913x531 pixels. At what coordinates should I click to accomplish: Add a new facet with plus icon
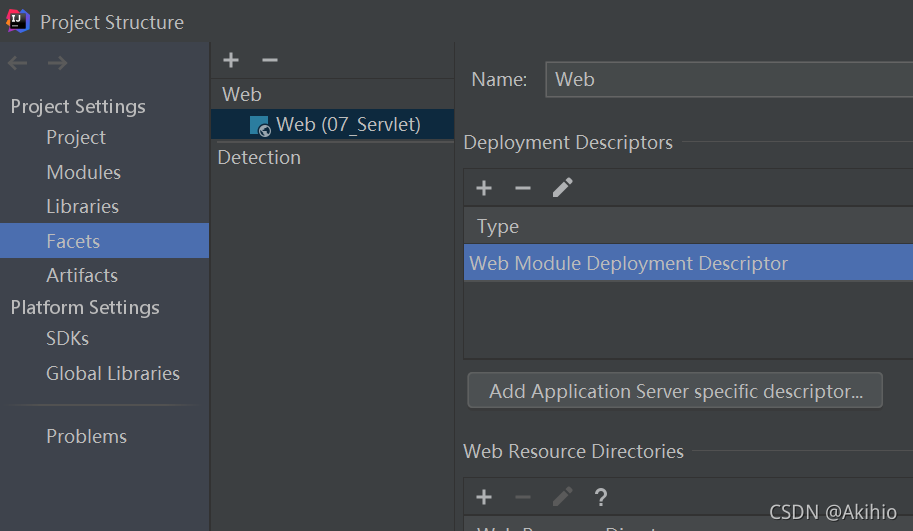[231, 60]
